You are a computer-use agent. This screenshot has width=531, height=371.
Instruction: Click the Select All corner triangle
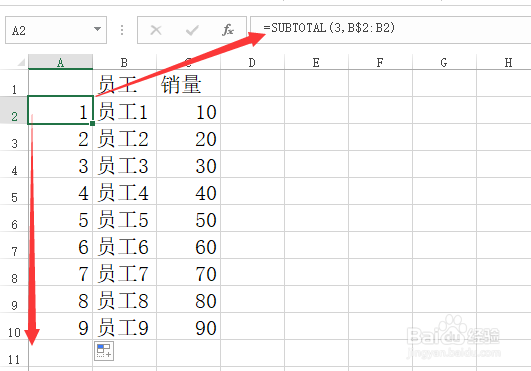tap(21, 62)
